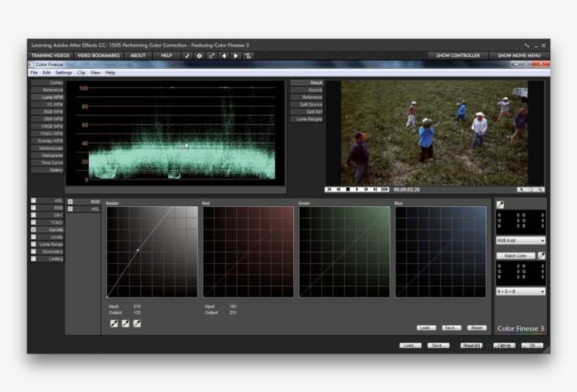Toggle the Secondary correction checkbox
Screen dimensions: 577x392
pos(34,251)
